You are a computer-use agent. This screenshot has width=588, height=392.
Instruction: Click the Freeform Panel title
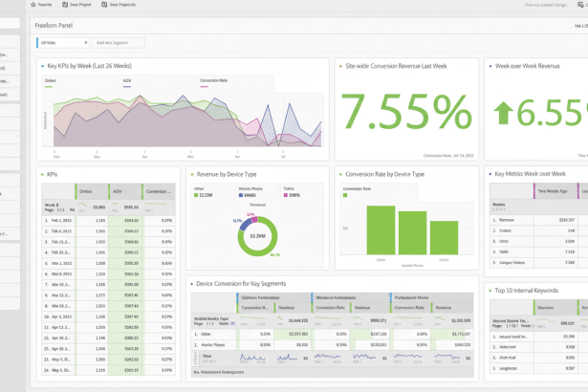[54, 27]
